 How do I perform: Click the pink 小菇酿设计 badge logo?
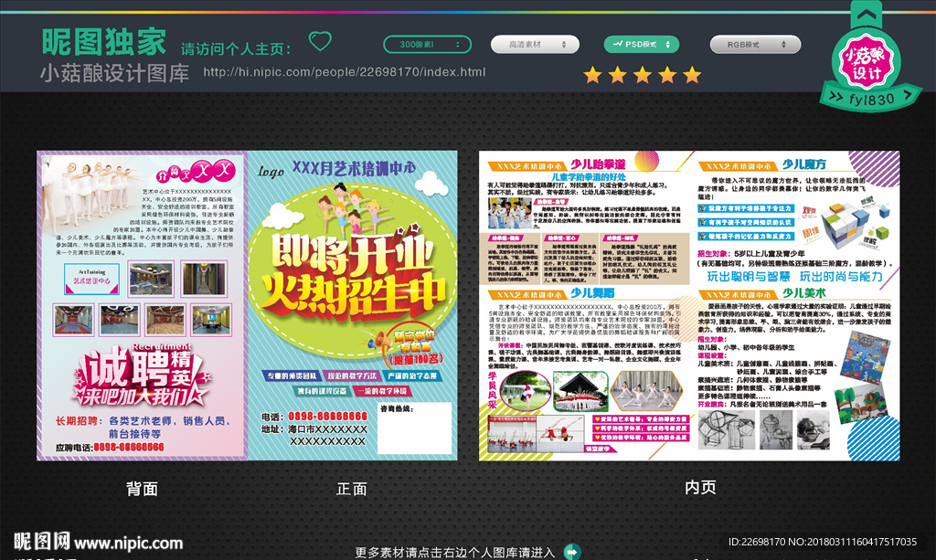[866, 63]
